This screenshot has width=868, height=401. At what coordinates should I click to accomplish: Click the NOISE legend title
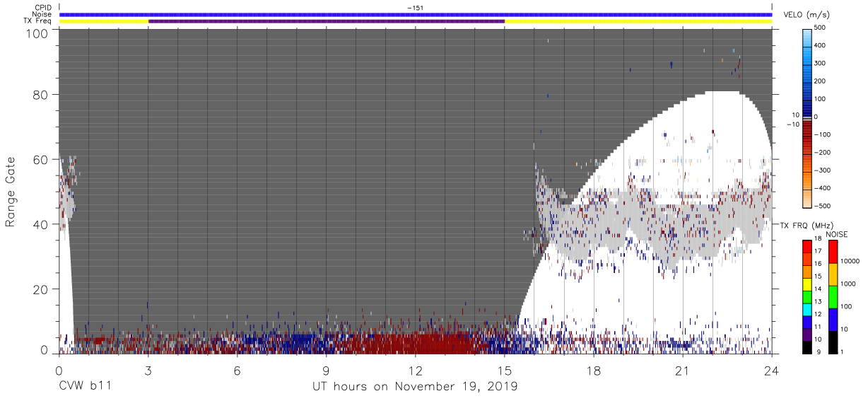point(836,234)
